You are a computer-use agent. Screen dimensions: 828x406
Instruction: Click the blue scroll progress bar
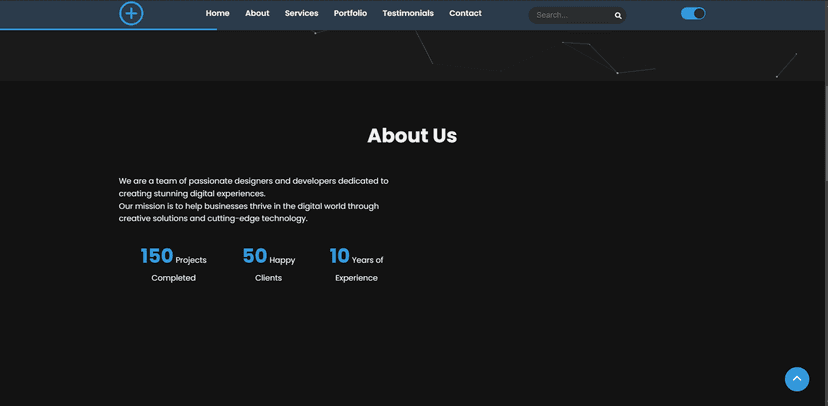[108, 29]
